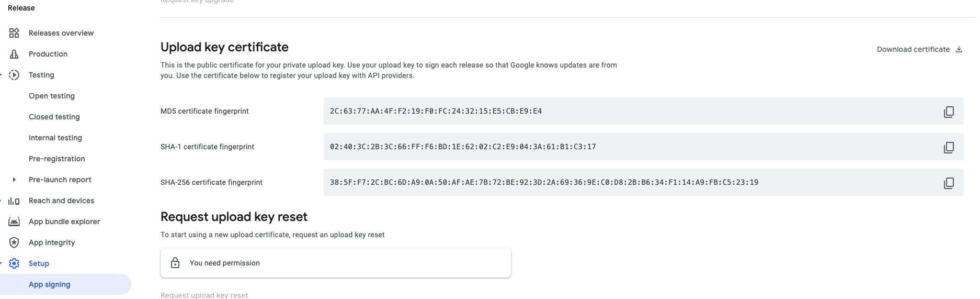Image resolution: width=980 pixels, height=299 pixels.
Task: Open the Open testing page
Action: 52,96
